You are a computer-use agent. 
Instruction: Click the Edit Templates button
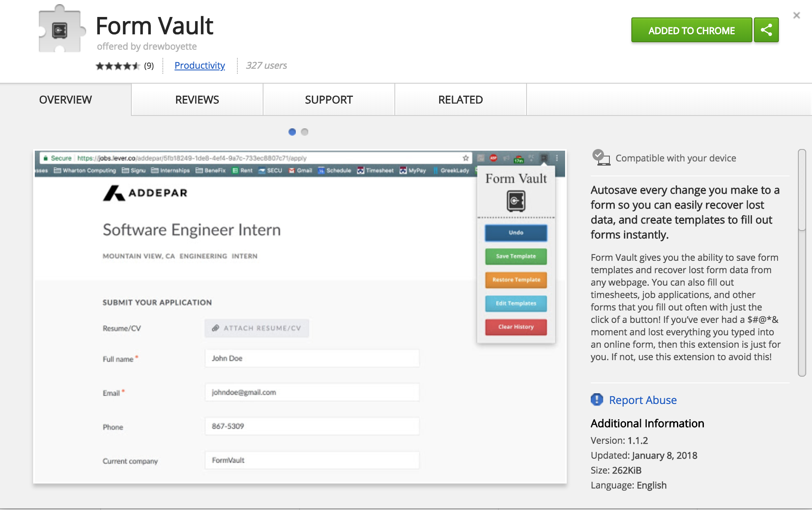point(516,303)
